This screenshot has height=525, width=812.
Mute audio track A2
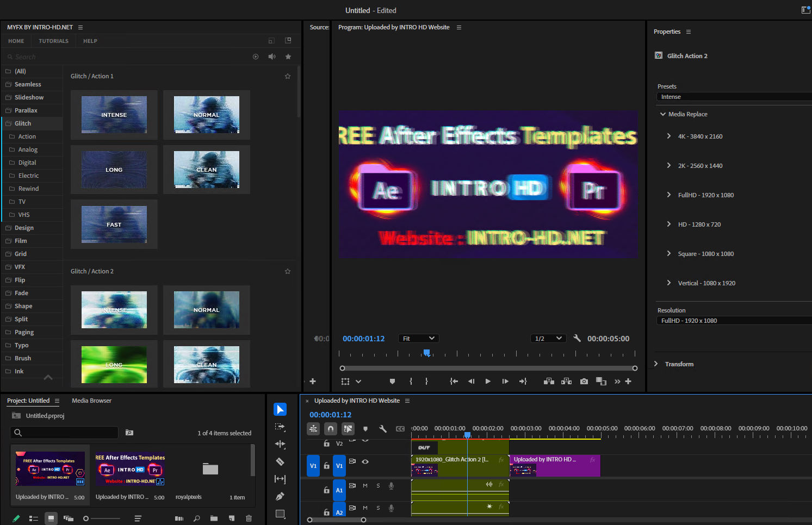click(x=365, y=508)
